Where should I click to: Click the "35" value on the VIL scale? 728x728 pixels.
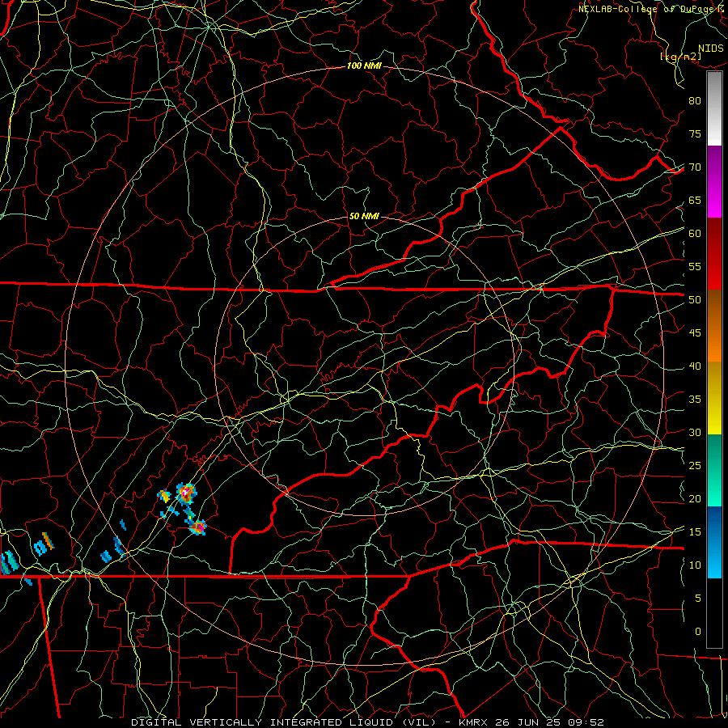click(x=695, y=400)
